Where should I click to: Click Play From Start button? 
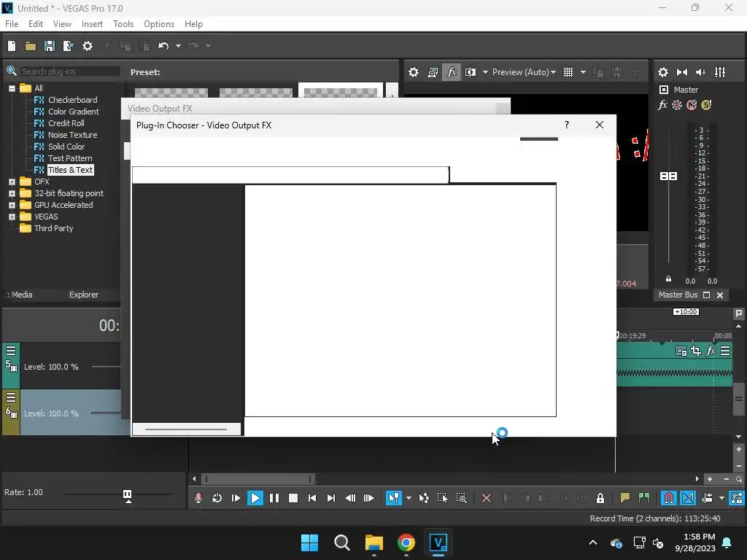(x=236, y=498)
